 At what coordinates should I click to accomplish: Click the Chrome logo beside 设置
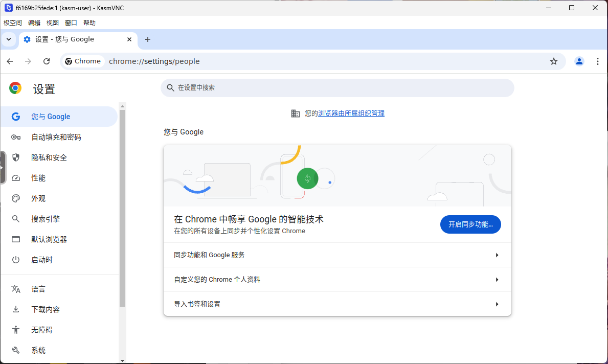point(15,88)
